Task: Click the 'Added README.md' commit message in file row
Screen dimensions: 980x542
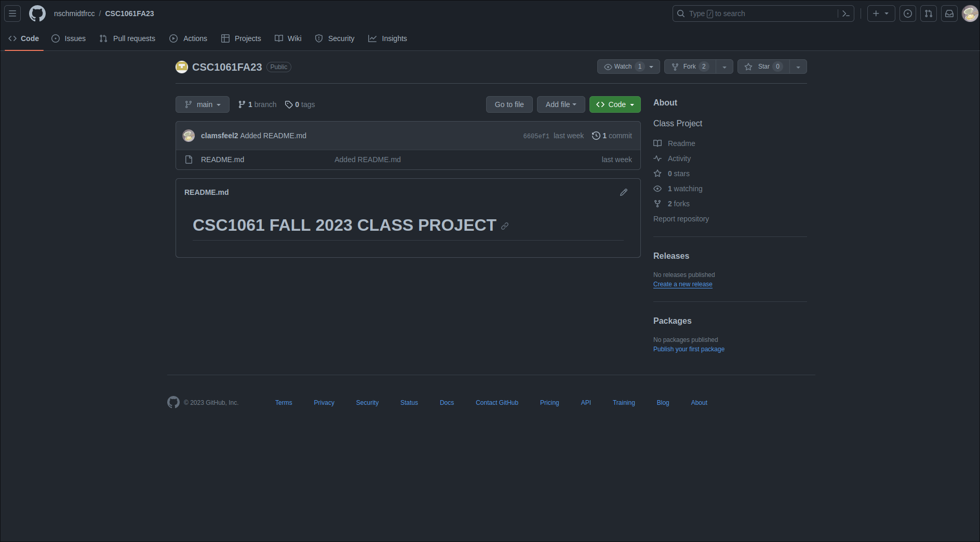Action: pos(368,160)
